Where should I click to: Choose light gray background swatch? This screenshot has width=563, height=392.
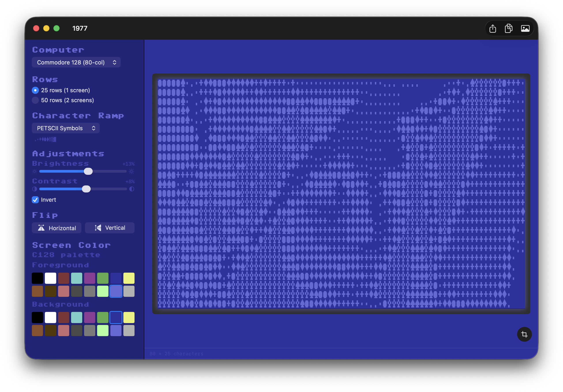pyautogui.click(x=129, y=330)
